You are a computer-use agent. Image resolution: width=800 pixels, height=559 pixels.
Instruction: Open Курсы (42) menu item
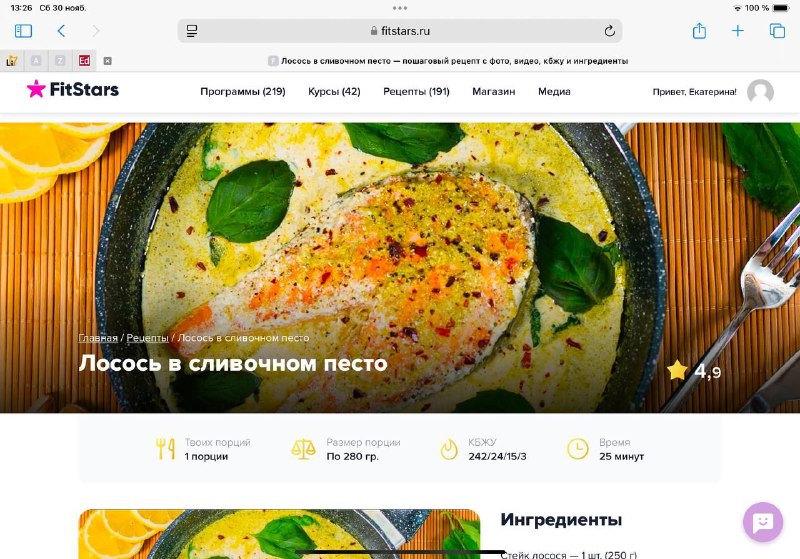[x=334, y=92]
